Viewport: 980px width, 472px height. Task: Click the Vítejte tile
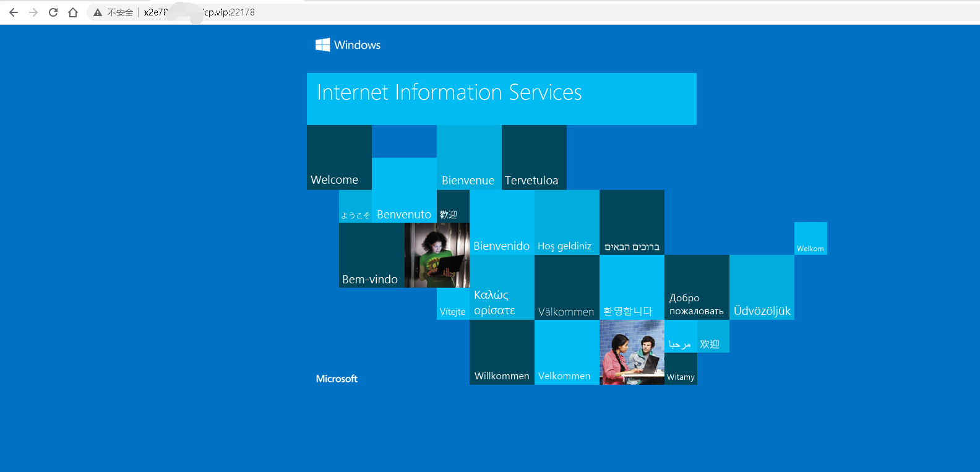[x=453, y=304]
